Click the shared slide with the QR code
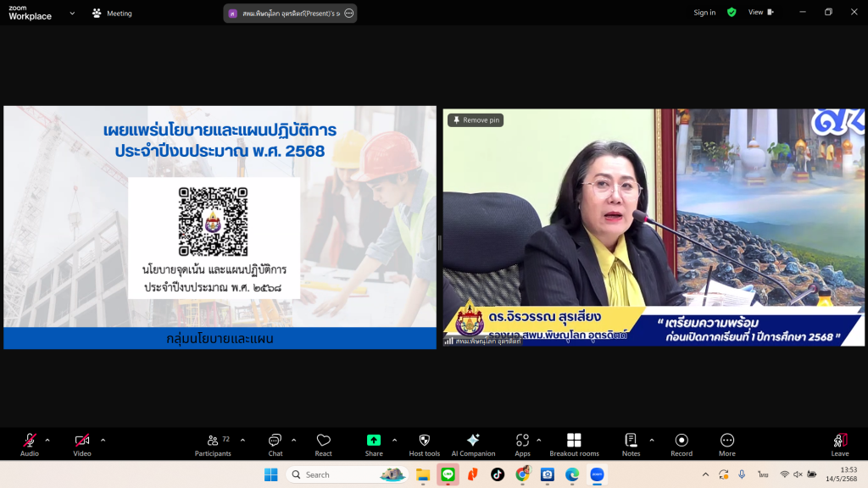The image size is (868, 488). click(x=220, y=227)
